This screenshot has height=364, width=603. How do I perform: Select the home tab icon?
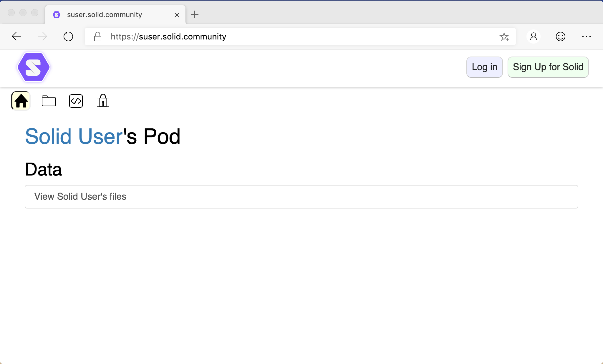pyautogui.click(x=21, y=101)
